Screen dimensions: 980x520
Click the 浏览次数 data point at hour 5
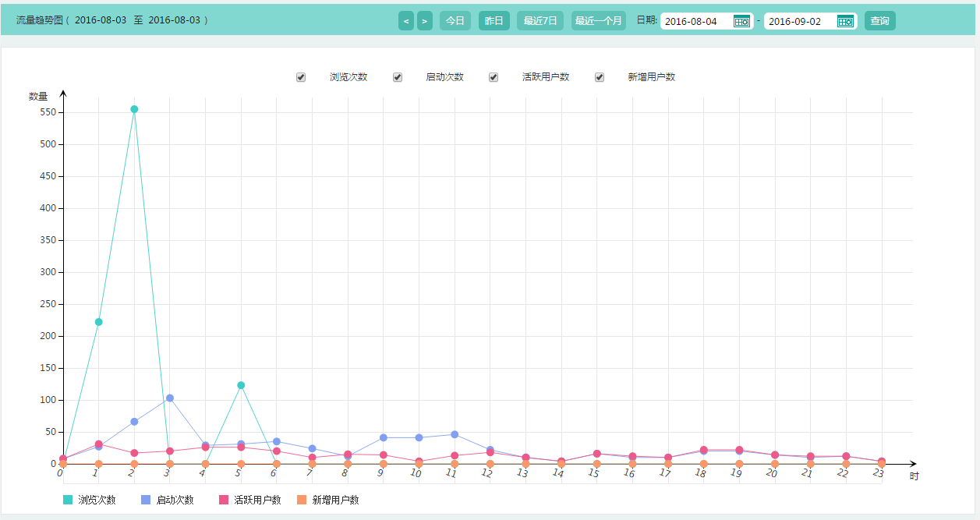pyautogui.click(x=241, y=385)
